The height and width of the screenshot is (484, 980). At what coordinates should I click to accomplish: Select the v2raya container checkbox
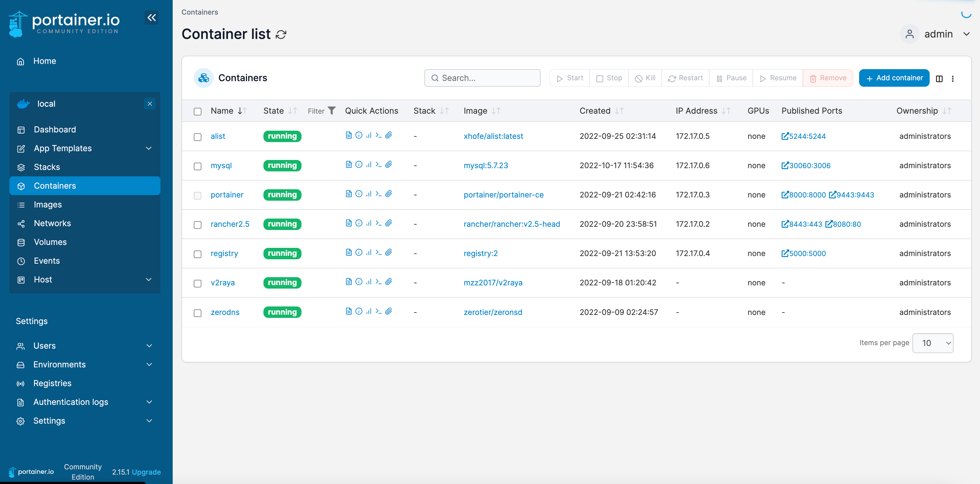coord(198,283)
